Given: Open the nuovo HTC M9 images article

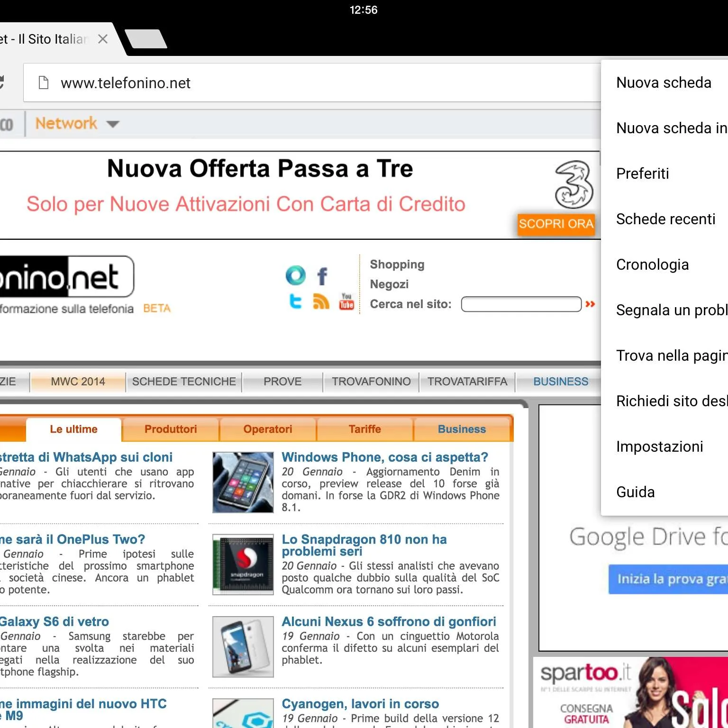Looking at the screenshot, I should tap(83, 710).
